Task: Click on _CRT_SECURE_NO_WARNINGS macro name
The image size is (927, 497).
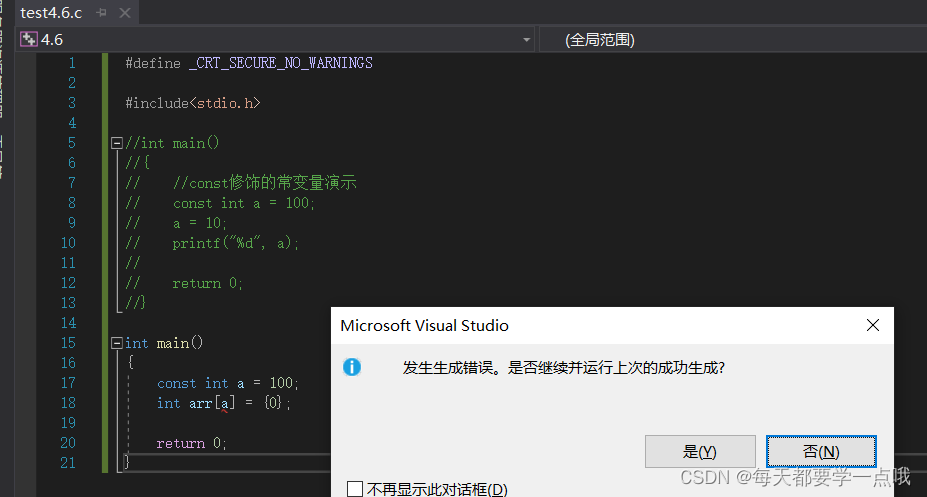Action: coord(280,63)
